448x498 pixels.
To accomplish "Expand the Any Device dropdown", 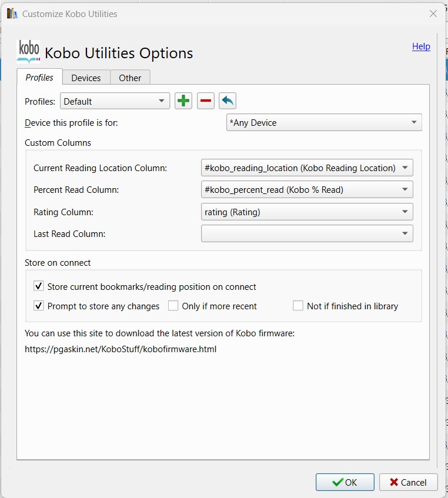I will coord(324,123).
